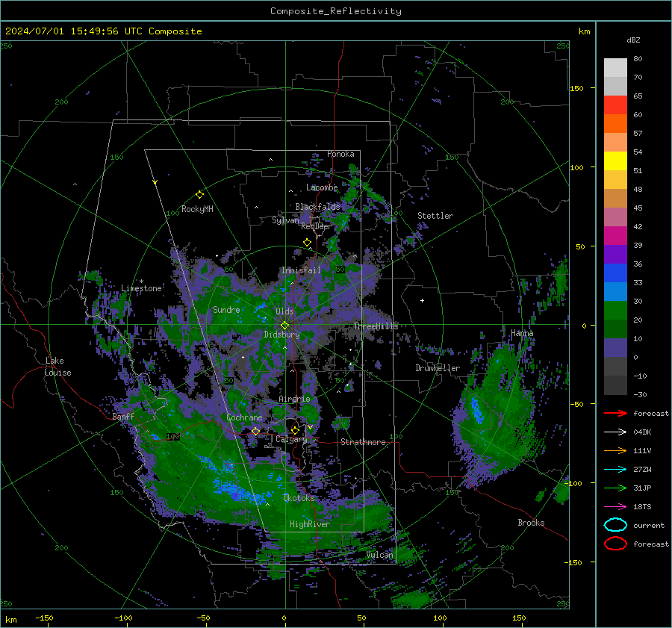Click the Strathmore city label
672x628 pixels.
(x=363, y=442)
